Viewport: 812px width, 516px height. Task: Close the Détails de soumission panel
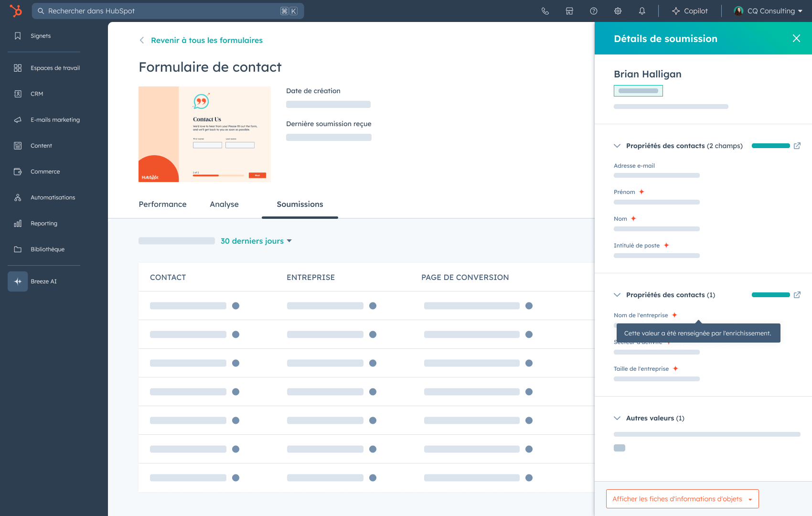[796, 38]
